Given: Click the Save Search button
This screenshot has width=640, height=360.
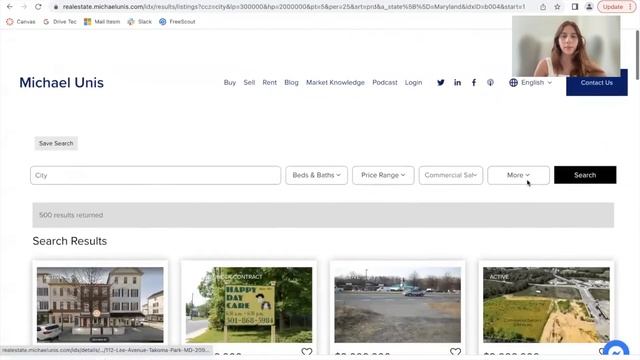Looking at the screenshot, I should (56, 143).
